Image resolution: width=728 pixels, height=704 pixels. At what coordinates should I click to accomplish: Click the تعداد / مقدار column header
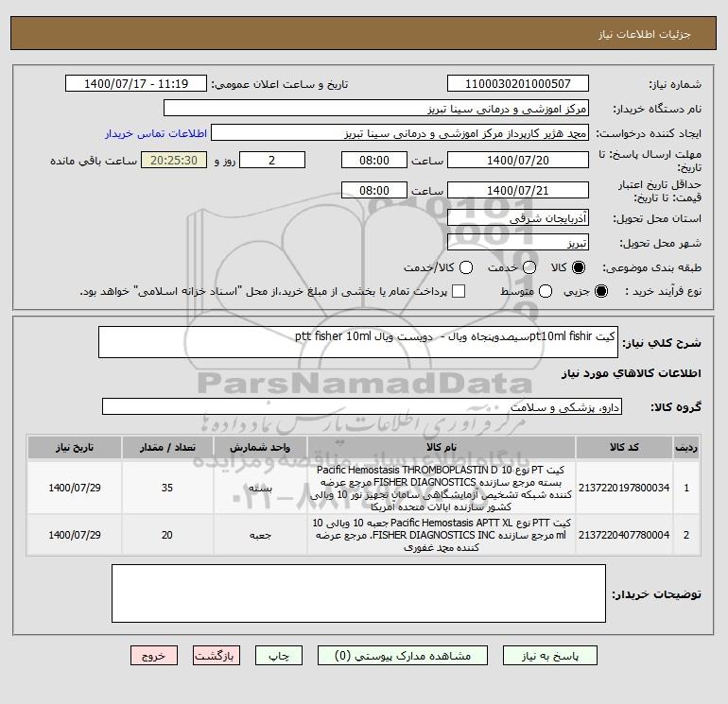tap(167, 447)
